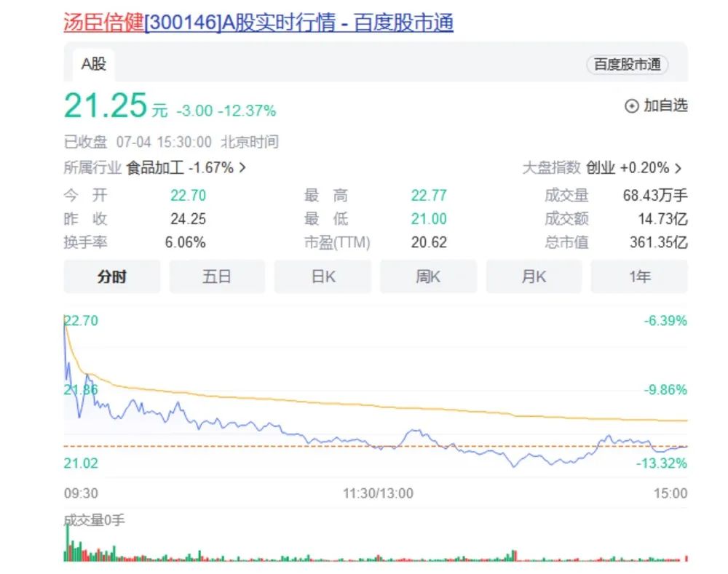
Task: Expand industry details via chevron after 食品加工
Action: pyautogui.click(x=242, y=167)
